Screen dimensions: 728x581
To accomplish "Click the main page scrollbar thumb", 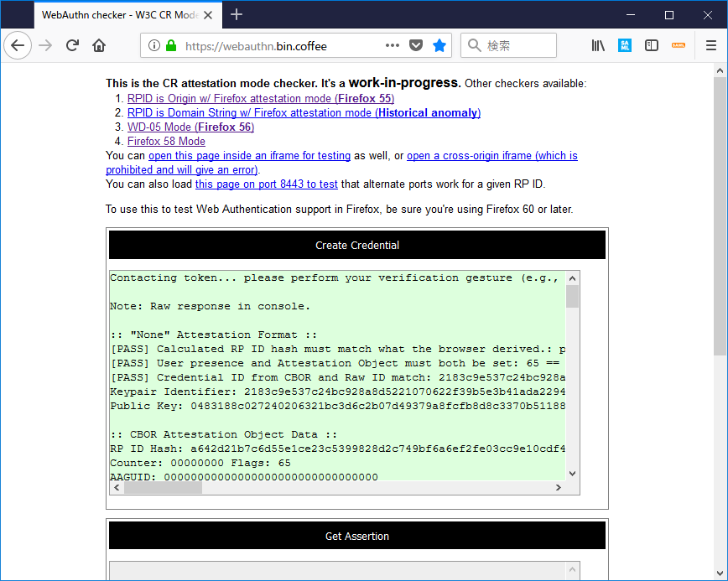I will point(720,216).
